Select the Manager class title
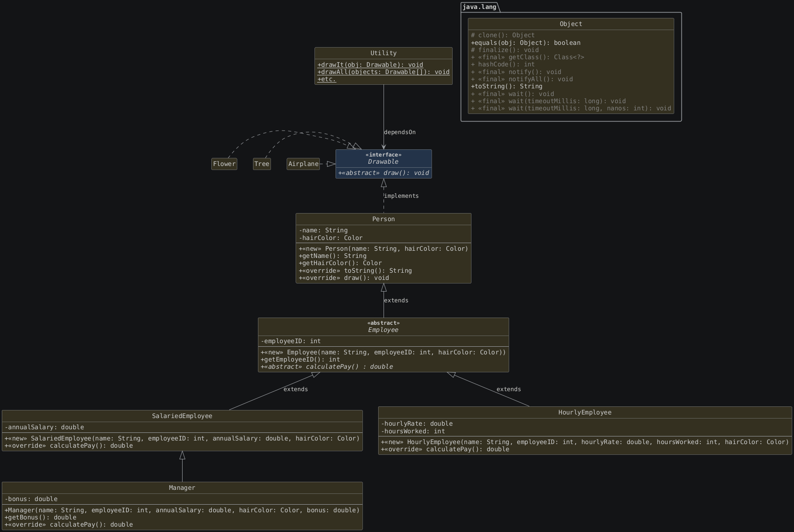The height and width of the screenshot is (532, 794). (x=182, y=488)
